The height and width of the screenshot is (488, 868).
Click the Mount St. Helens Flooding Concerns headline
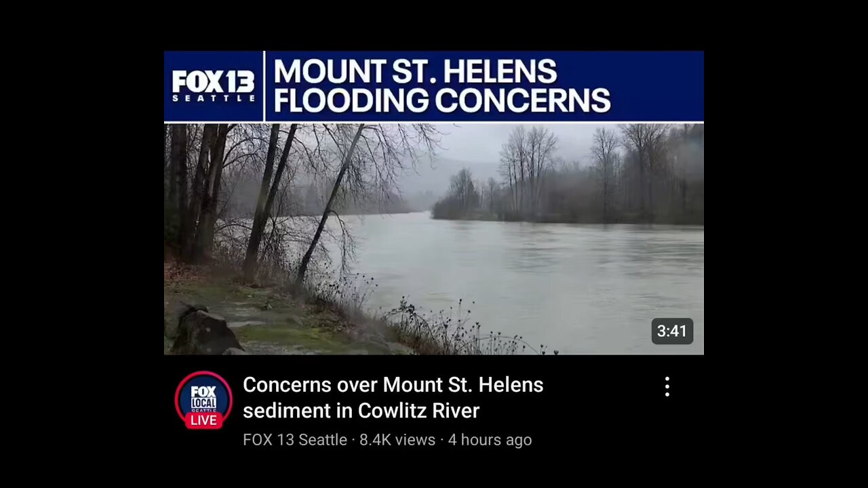point(441,86)
